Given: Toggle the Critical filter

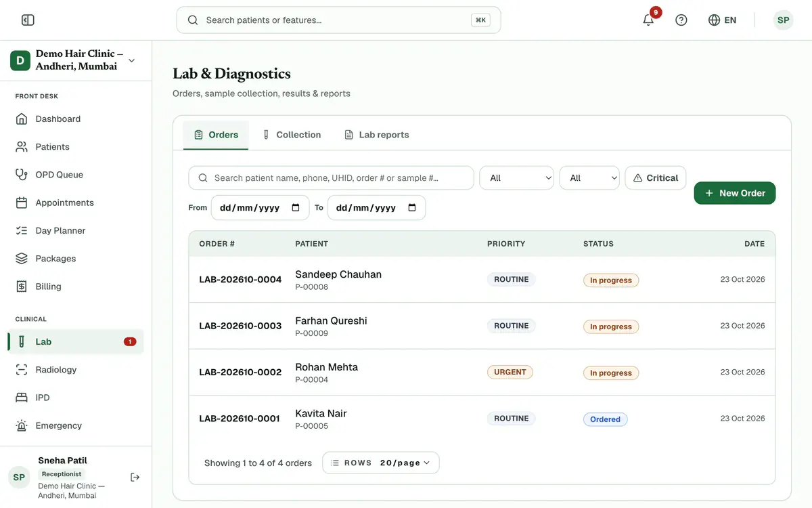Looking at the screenshot, I should [x=656, y=178].
